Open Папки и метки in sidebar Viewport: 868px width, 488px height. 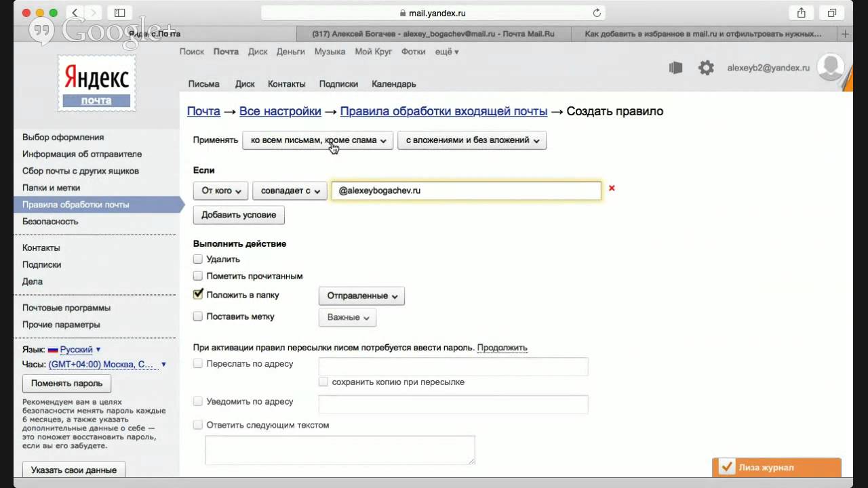point(51,188)
